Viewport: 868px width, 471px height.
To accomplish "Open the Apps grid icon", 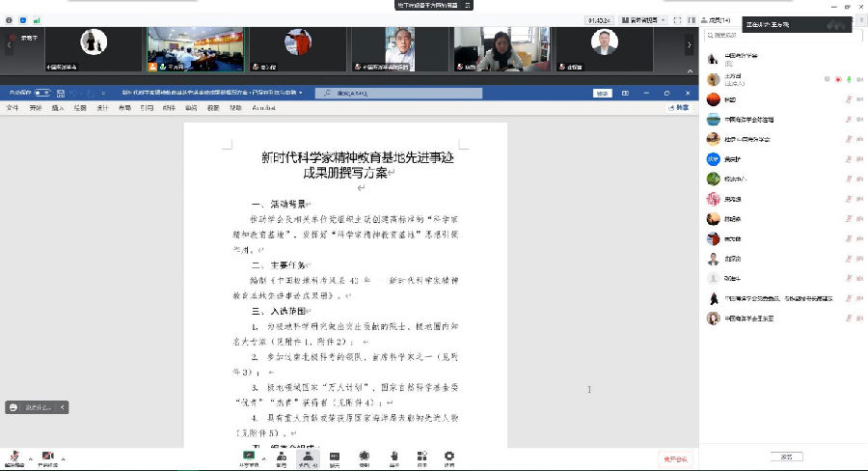I will point(421,457).
